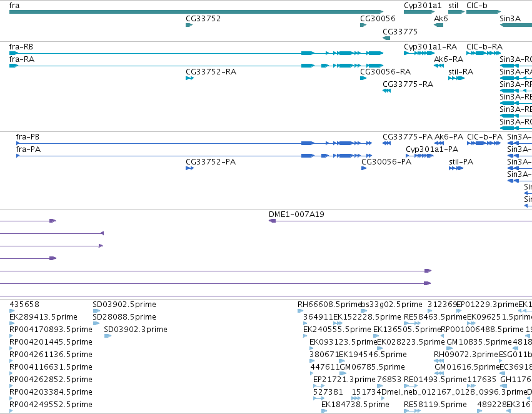Image resolution: width=532 pixels, height=414 pixels.
Task: Open the DME1-007A19 clone label
Action: (x=296, y=215)
